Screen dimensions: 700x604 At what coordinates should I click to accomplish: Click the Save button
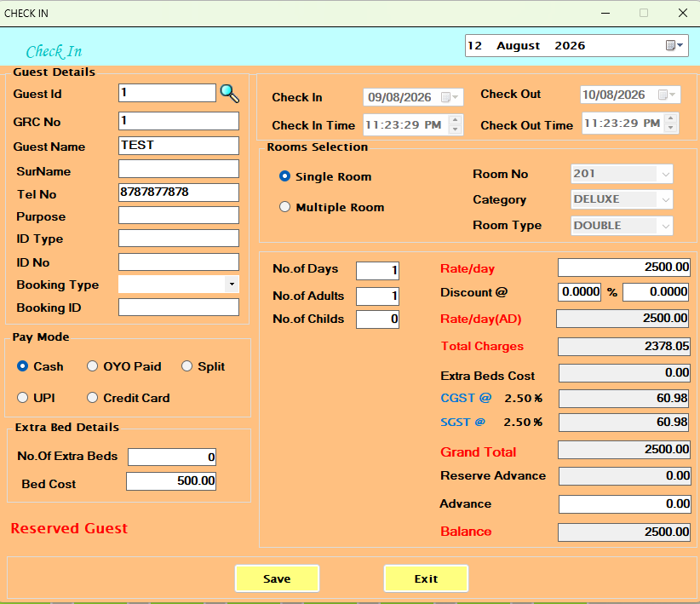[277, 578]
